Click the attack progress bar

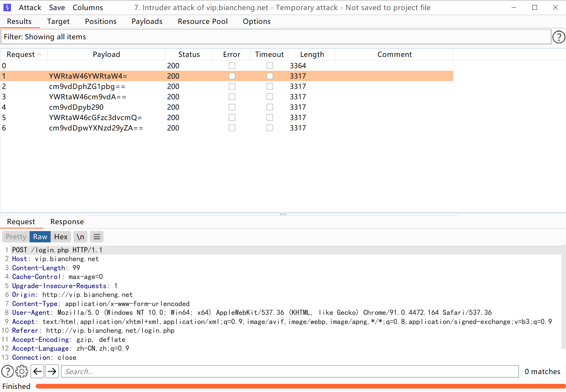tap(300, 386)
